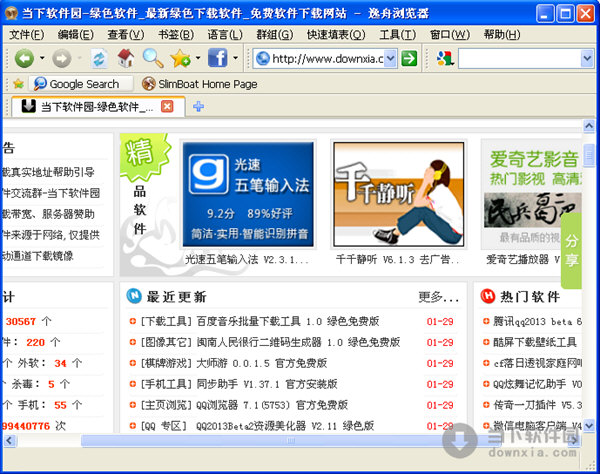Image resolution: width=600 pixels, height=474 pixels.
Task: Open the 窗口(W) menu
Action: click(x=450, y=35)
